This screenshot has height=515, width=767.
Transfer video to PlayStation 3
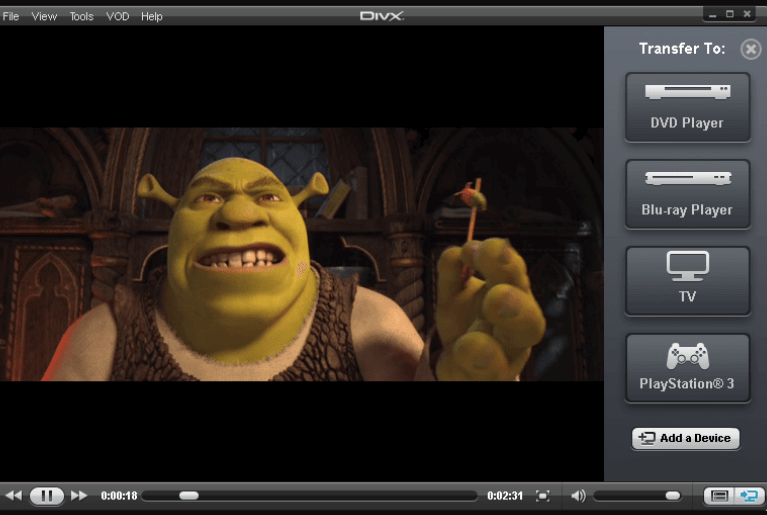[x=687, y=368]
